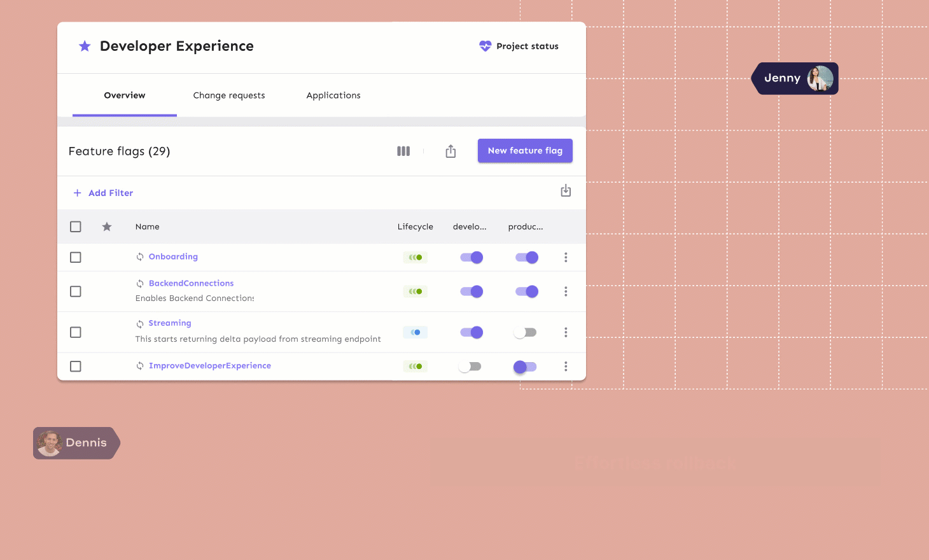
Task: Enable Streaming in production environment
Action: 526,332
